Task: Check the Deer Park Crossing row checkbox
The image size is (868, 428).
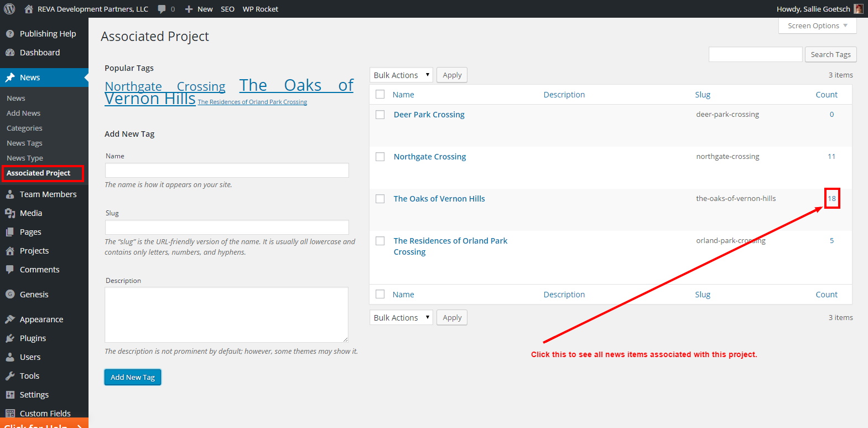Action: point(380,115)
